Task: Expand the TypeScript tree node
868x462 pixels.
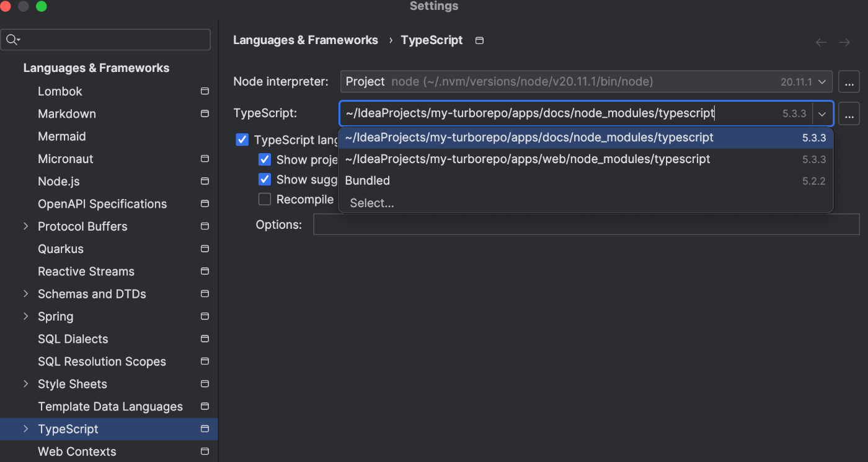Action: tap(25, 429)
